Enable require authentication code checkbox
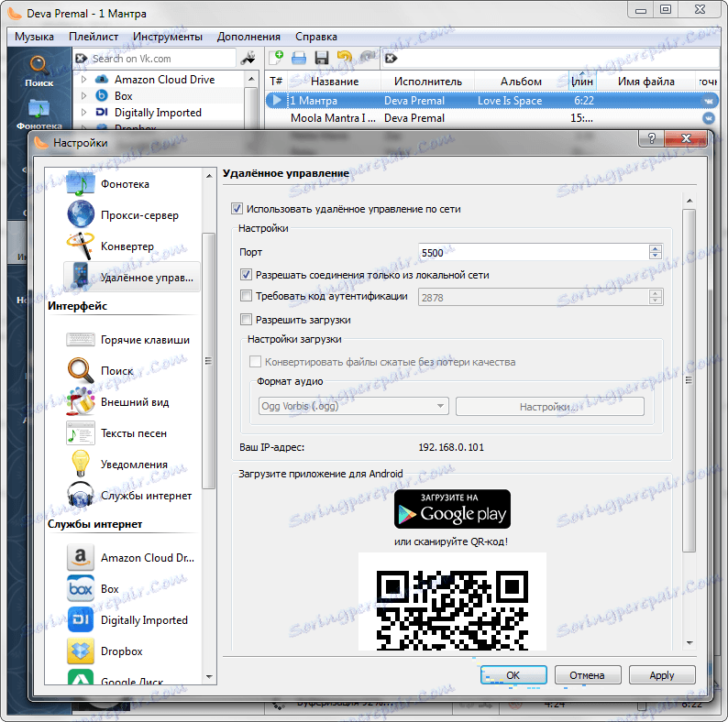The height and width of the screenshot is (722, 728). tap(246, 296)
